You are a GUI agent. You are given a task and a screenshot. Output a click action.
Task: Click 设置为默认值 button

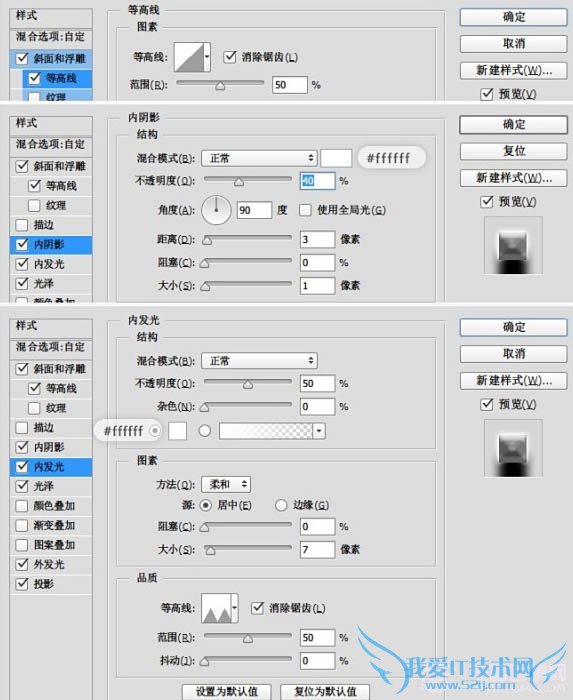[227, 692]
